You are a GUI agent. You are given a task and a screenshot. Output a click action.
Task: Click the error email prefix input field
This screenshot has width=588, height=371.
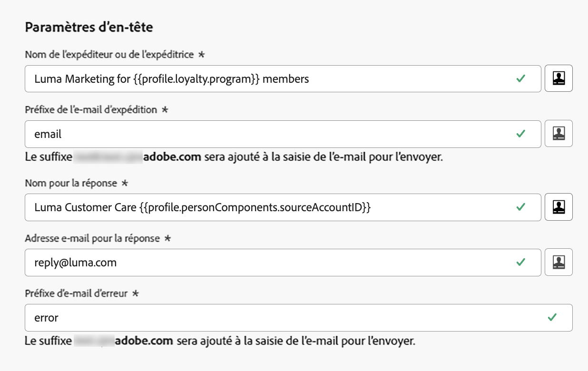[285, 317]
